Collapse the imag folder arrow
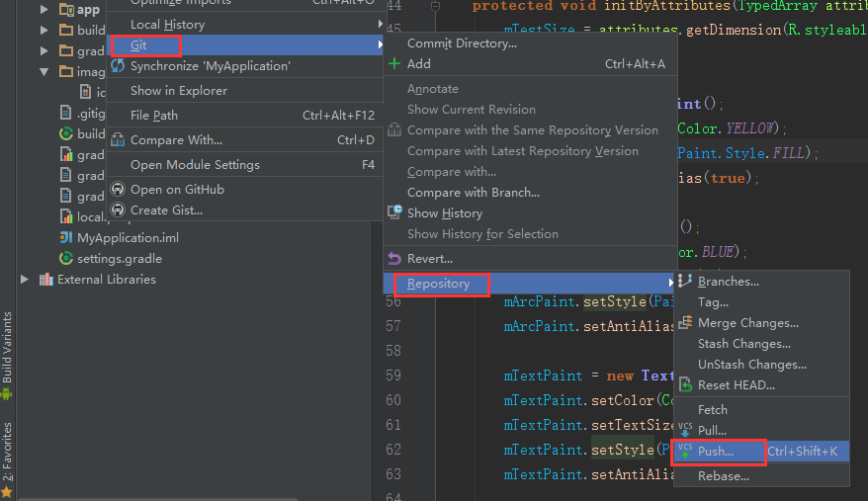Screen dimensions: 868x501 tap(44, 71)
